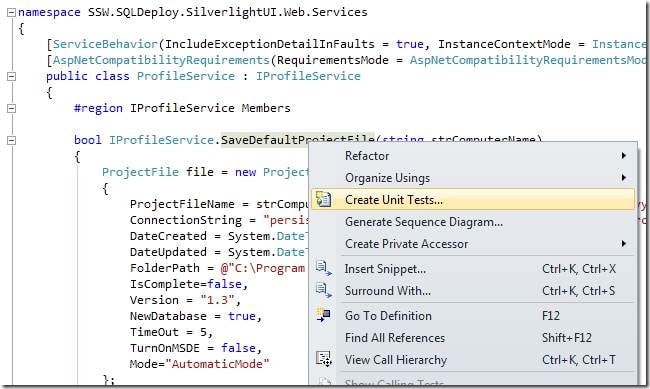Select View Call Hierarchy
650x389 pixels.
(473, 360)
